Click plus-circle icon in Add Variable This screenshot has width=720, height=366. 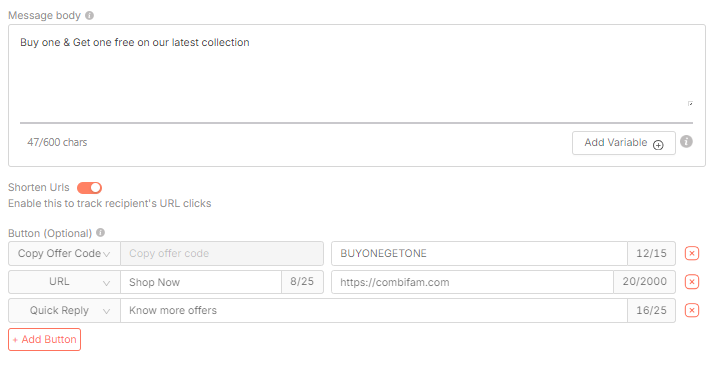point(658,145)
